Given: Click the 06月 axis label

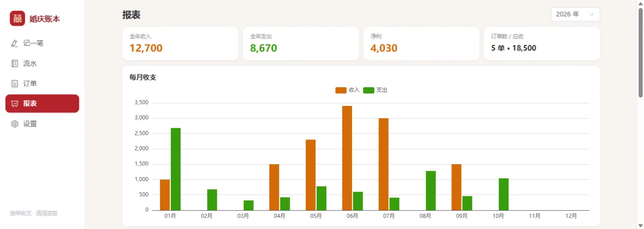Looking at the screenshot, I should [352, 216].
